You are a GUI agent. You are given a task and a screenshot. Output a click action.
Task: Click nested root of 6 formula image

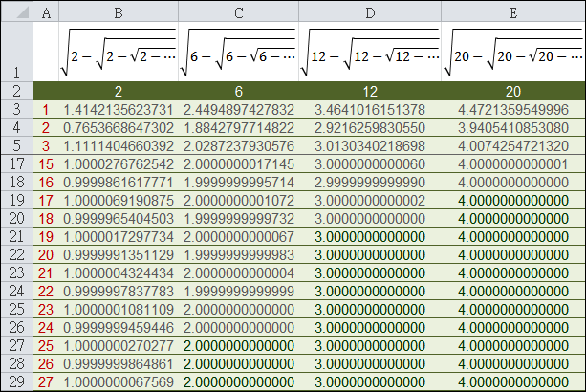pyautogui.click(x=238, y=53)
